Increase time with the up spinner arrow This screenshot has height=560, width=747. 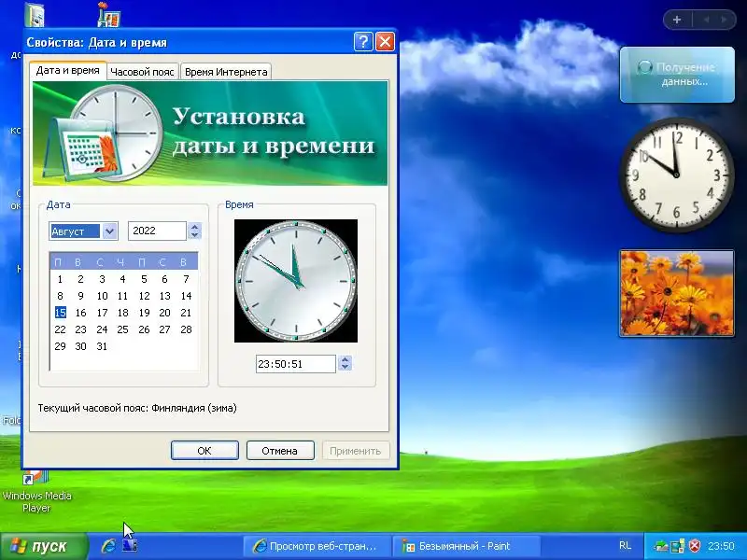coord(345,359)
